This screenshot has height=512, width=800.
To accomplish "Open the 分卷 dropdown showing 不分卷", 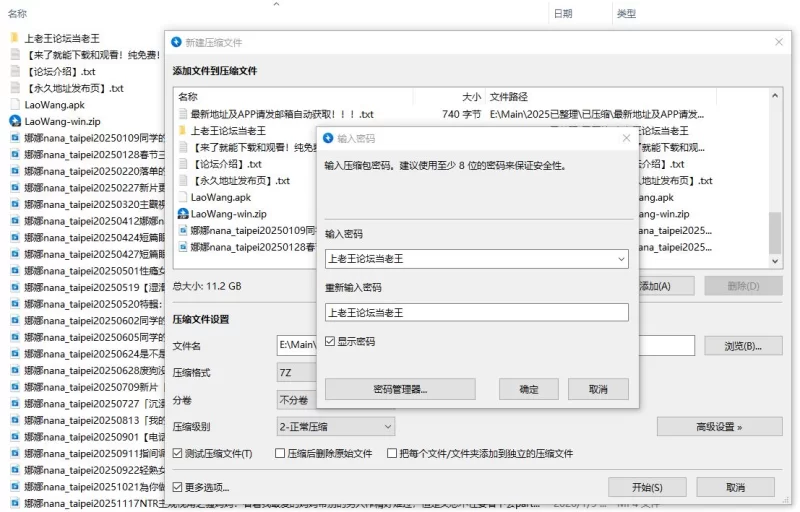I will 297,400.
